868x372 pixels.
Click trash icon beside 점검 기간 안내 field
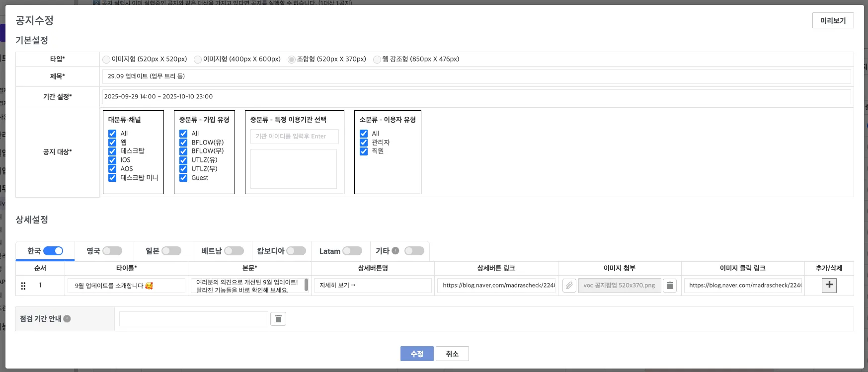coord(278,319)
